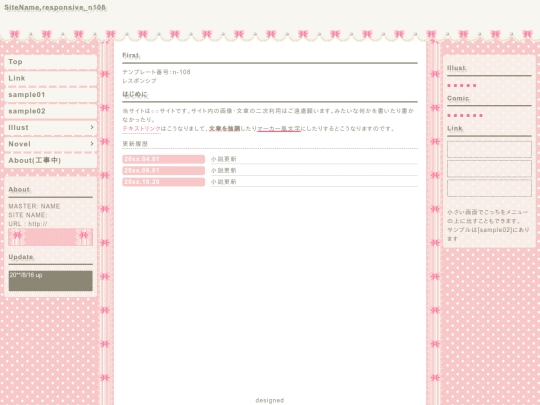Click the SiteName,responsive_n108 site title
The width and height of the screenshot is (540, 405).
(x=55, y=8)
